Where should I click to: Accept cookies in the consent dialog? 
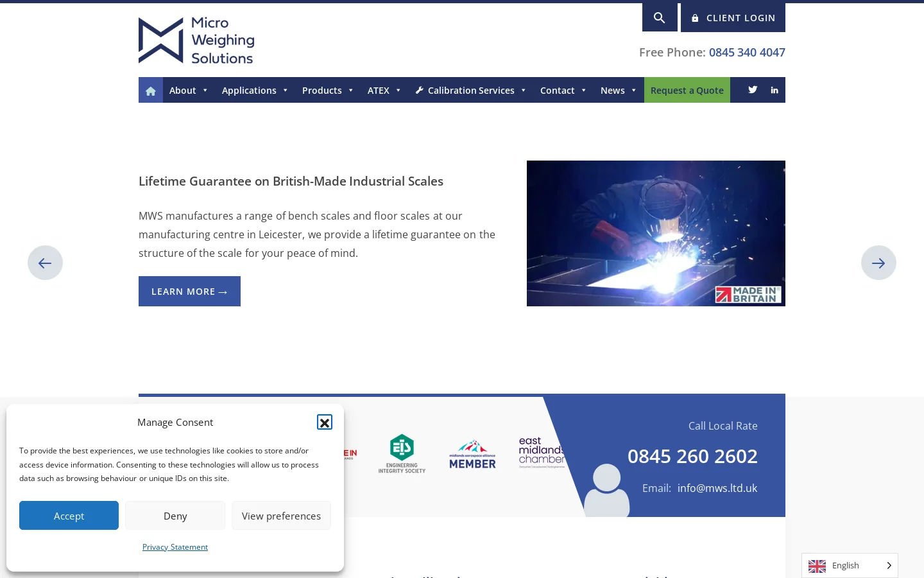click(x=69, y=516)
